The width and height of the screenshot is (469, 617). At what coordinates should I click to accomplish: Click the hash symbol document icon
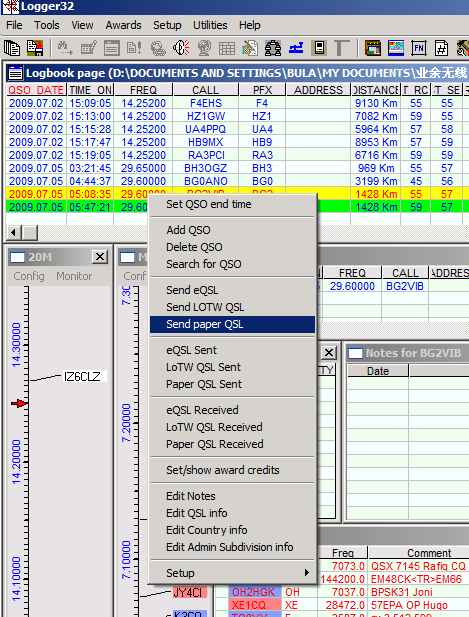[x=441, y=48]
